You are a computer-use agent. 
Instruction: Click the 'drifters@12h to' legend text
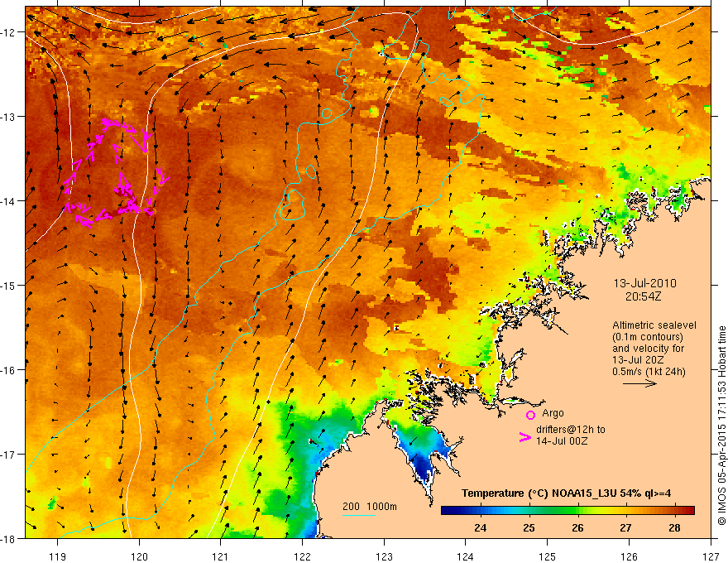tap(571, 430)
